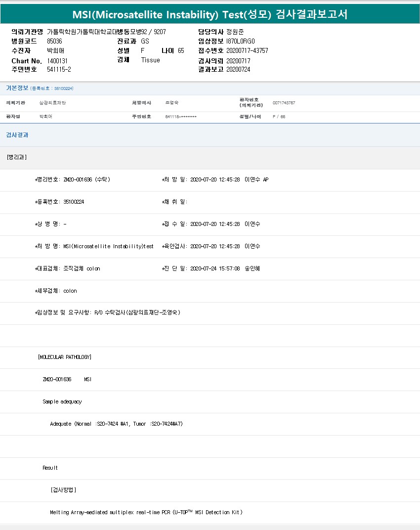Click the MSI Test 검사결과보고서 title banner

(210, 14)
